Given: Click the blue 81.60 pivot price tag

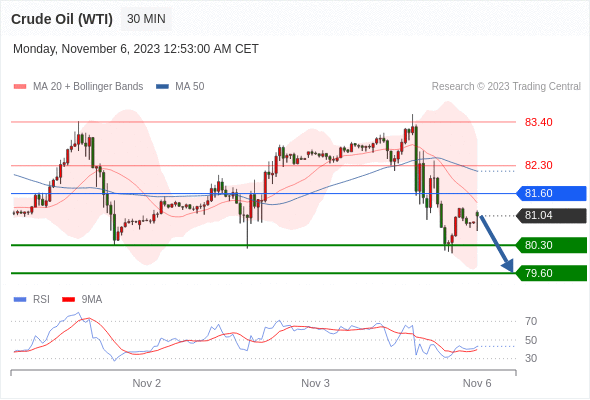Looking at the screenshot, I should coord(551,193).
